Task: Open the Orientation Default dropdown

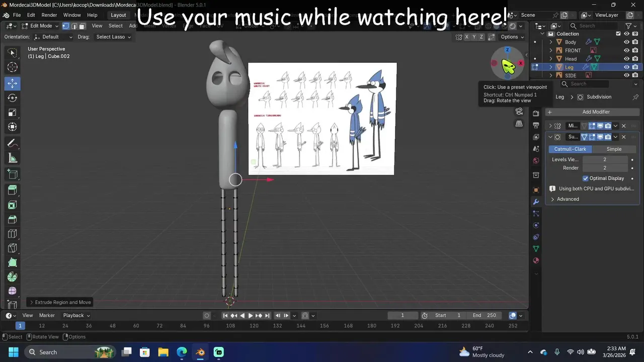Action: pyautogui.click(x=53, y=37)
